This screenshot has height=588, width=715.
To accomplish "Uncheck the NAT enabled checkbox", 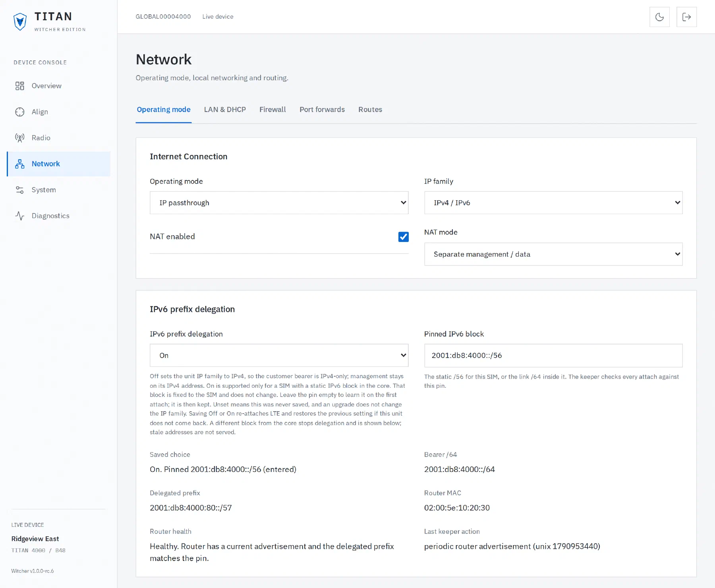I will [x=403, y=237].
